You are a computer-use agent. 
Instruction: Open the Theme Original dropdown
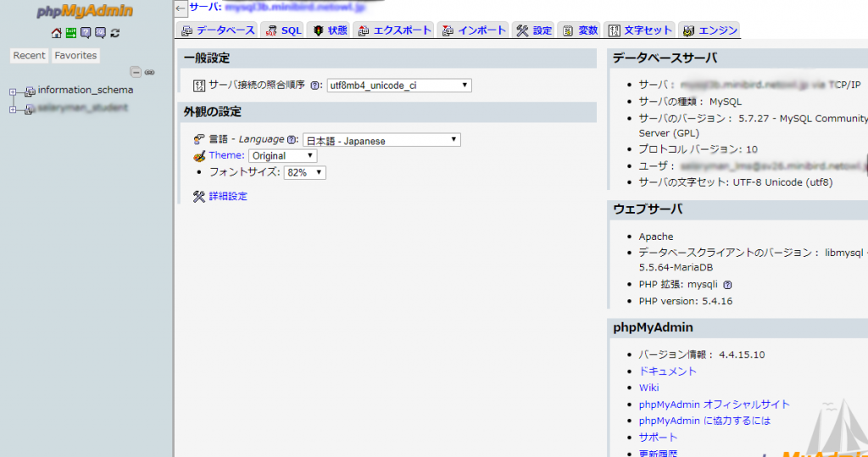pos(282,156)
